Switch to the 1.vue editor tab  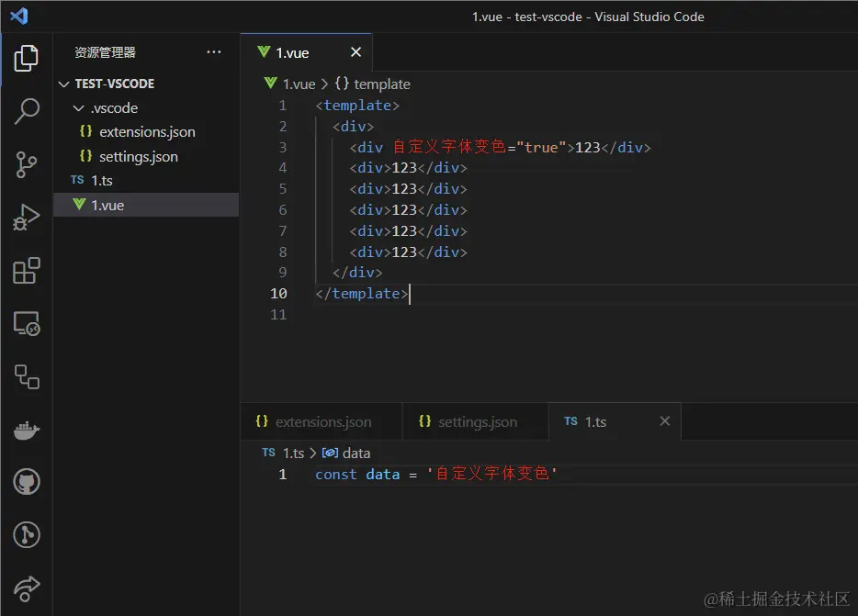tap(305, 52)
